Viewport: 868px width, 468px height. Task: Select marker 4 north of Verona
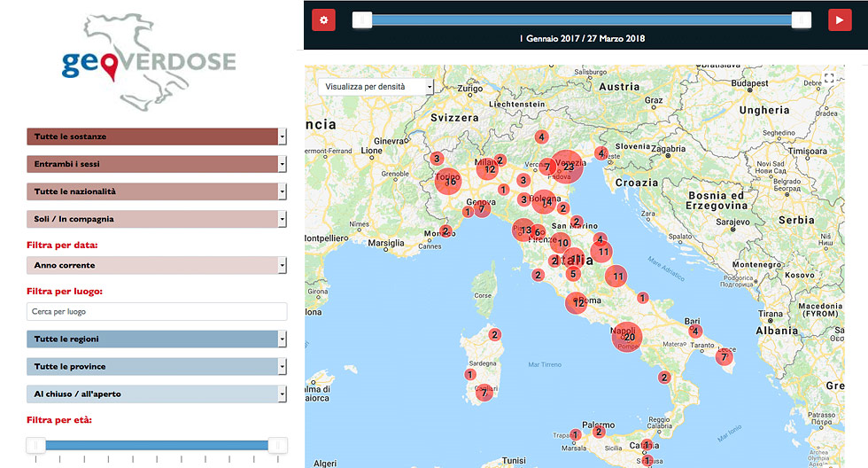[x=541, y=136]
